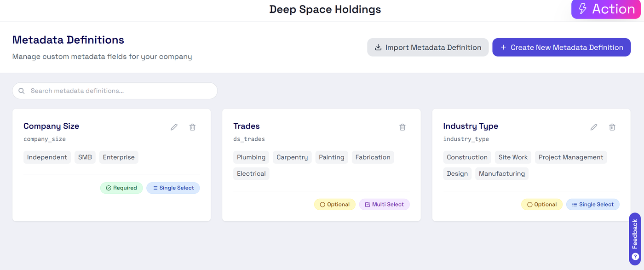Image resolution: width=644 pixels, height=270 pixels.
Task: Click the Electrical option chip
Action: pos(251,174)
